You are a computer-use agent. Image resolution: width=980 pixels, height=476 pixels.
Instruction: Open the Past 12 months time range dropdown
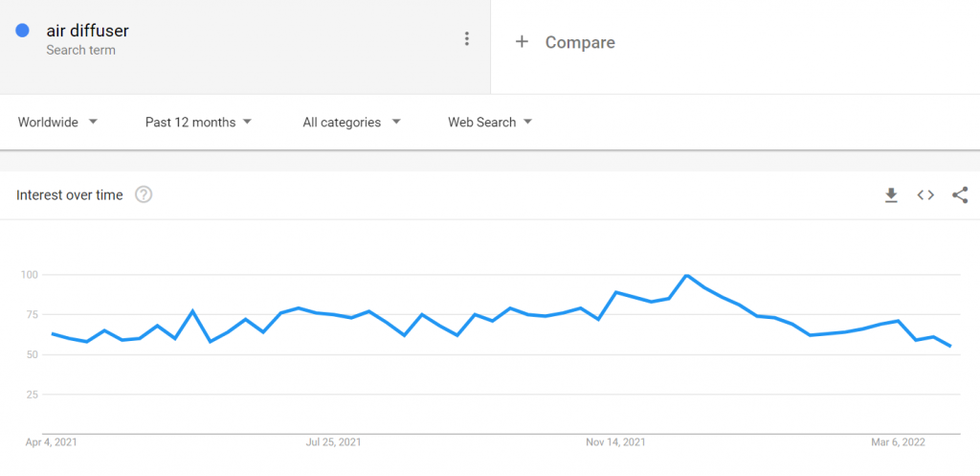click(x=198, y=122)
